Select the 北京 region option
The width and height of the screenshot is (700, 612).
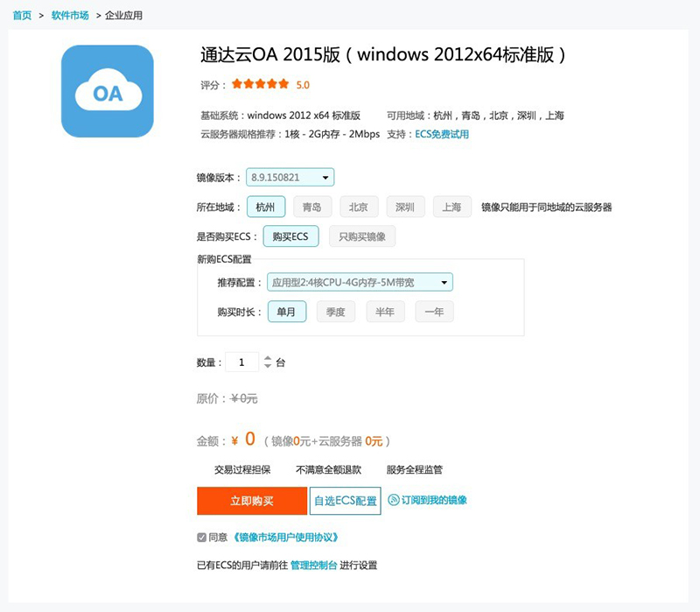click(x=359, y=207)
